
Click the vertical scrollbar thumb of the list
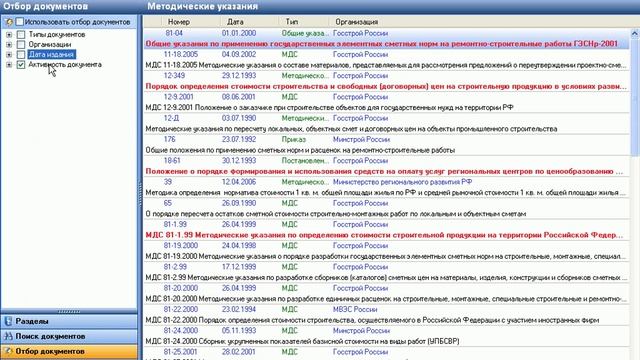(635, 98)
